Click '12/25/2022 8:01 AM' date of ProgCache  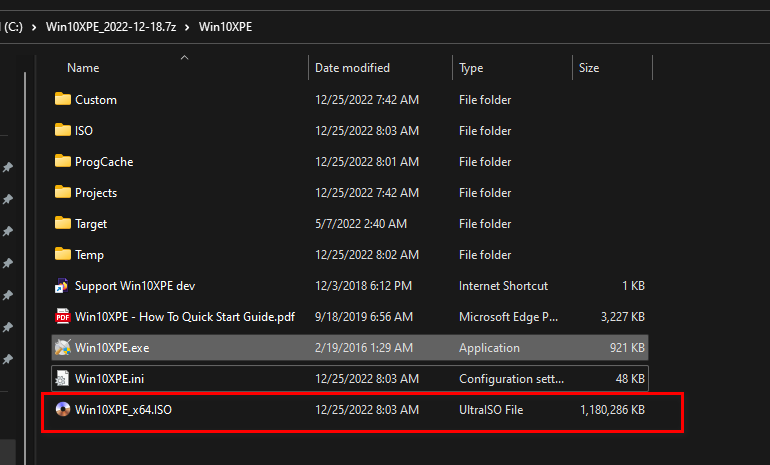coord(367,162)
